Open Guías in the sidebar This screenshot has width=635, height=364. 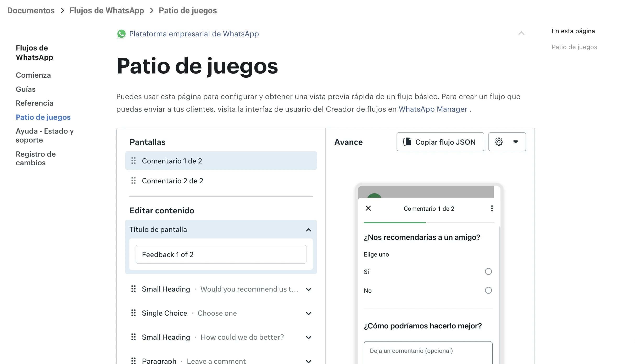[x=26, y=89]
